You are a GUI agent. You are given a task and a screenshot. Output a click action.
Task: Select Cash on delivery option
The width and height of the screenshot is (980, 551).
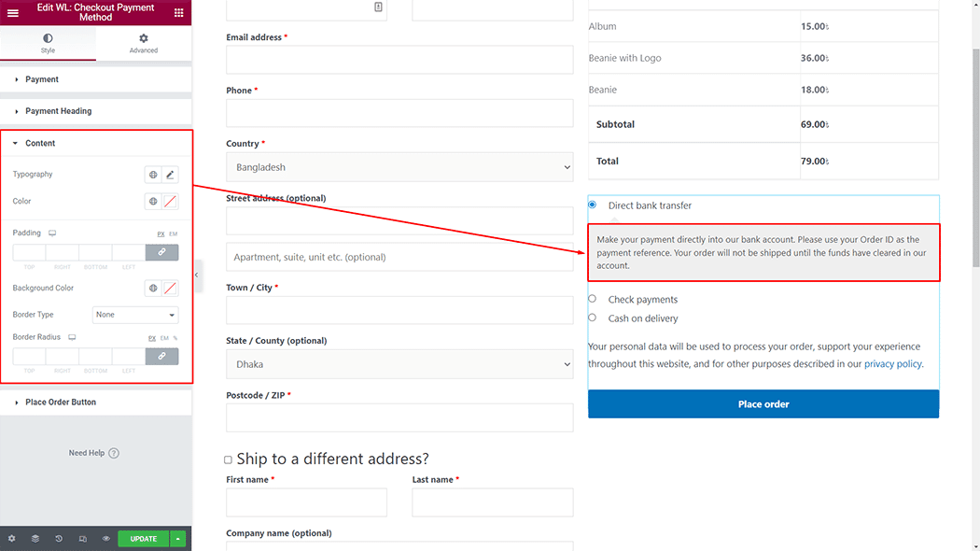coord(592,318)
